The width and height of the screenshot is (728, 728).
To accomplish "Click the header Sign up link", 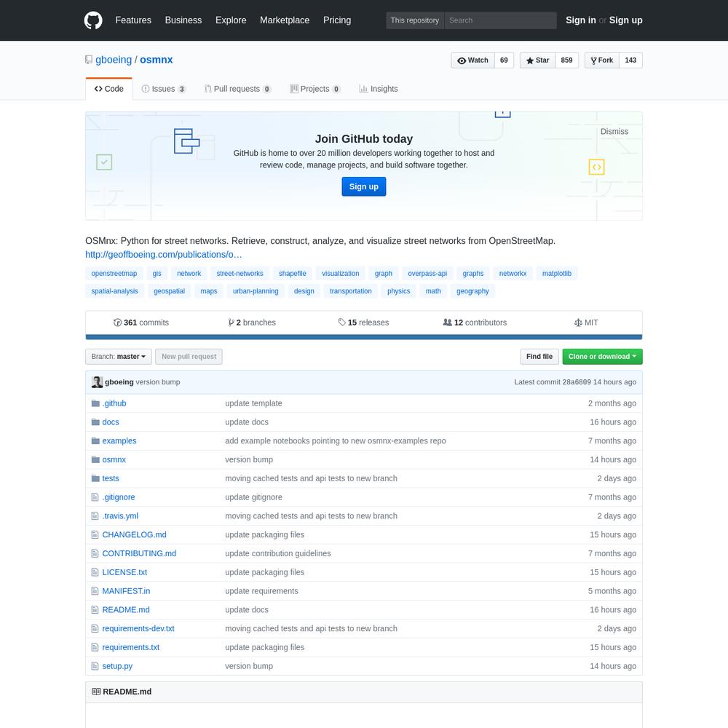I will [626, 20].
